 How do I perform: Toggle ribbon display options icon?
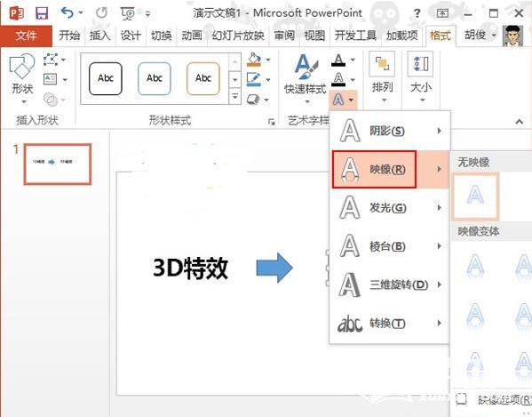click(442, 13)
